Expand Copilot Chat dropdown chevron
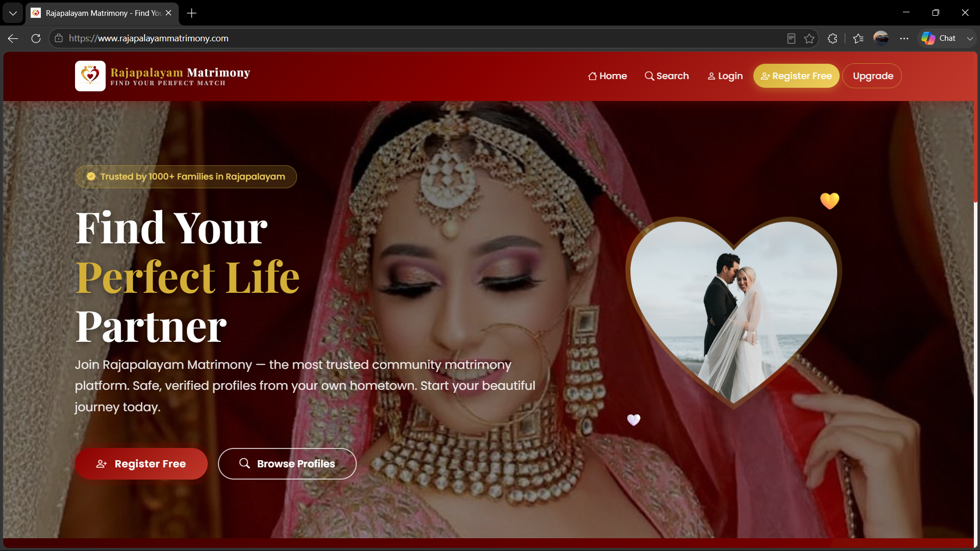Screen dimensions: 980x551 coord(970,38)
